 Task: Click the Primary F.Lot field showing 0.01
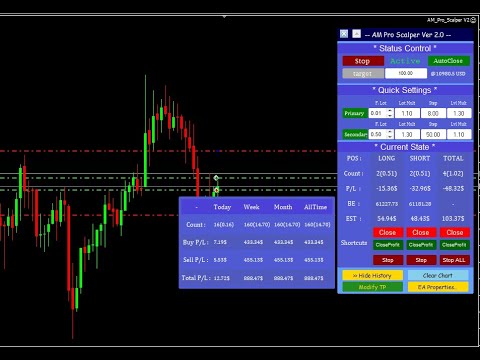(377, 113)
